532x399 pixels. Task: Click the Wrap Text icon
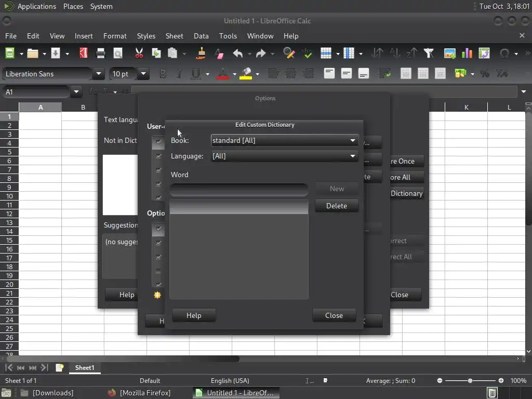coord(385,74)
